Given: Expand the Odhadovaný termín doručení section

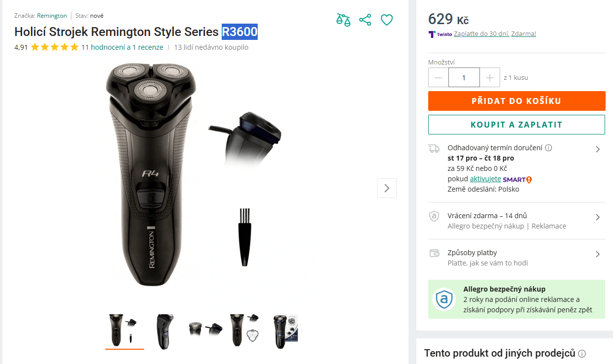Looking at the screenshot, I should click(x=597, y=149).
